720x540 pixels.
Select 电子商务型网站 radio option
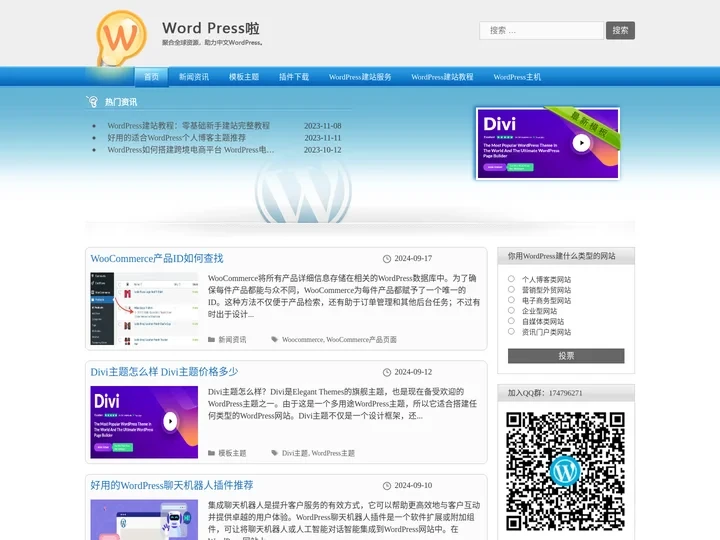pyautogui.click(x=511, y=300)
